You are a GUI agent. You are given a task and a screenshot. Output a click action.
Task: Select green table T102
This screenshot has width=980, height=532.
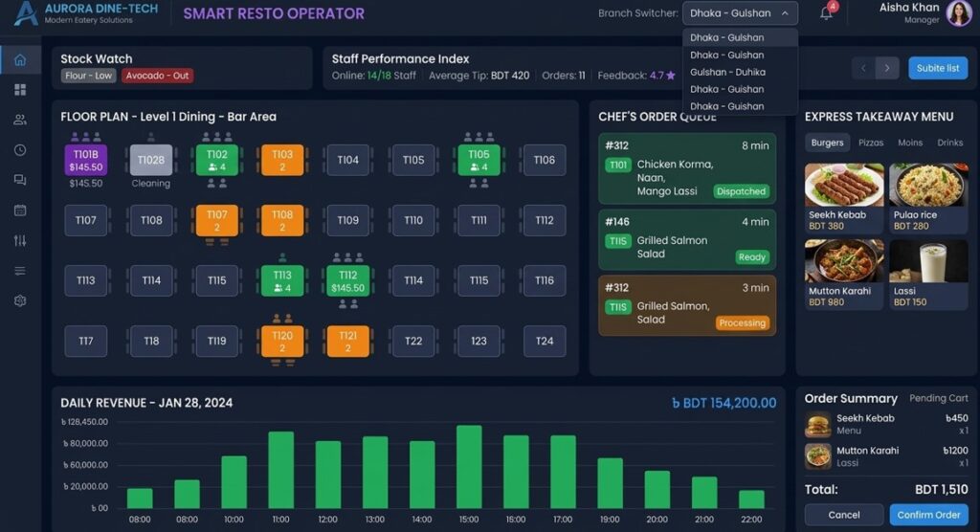(217, 160)
